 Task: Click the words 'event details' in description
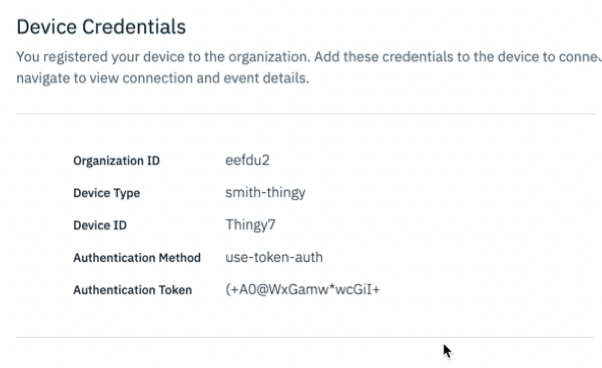pos(266,78)
